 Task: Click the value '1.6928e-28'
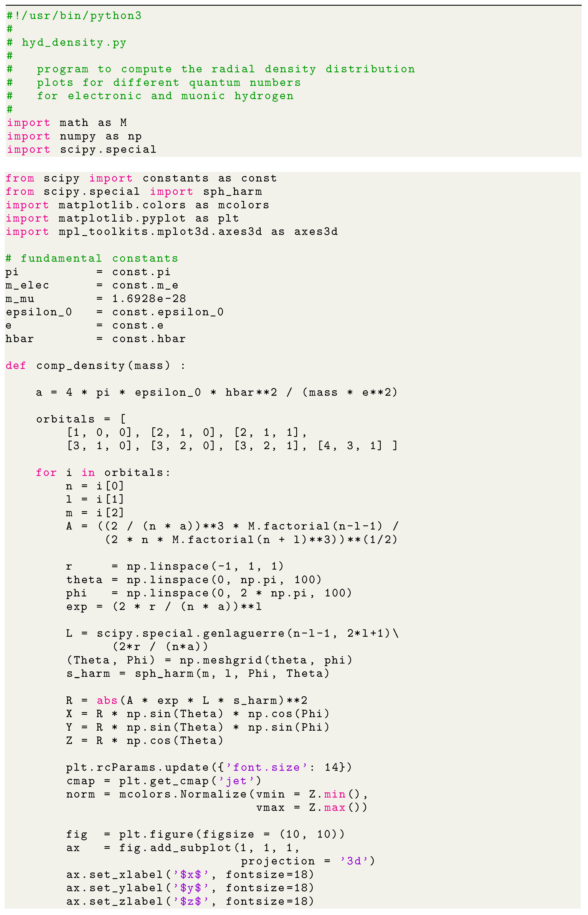click(x=149, y=299)
